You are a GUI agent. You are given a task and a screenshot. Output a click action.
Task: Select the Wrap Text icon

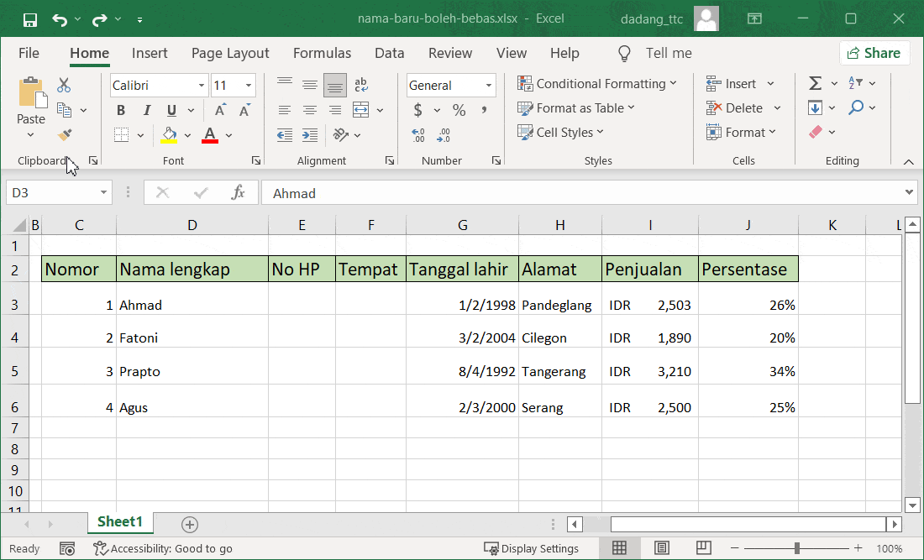(360, 85)
